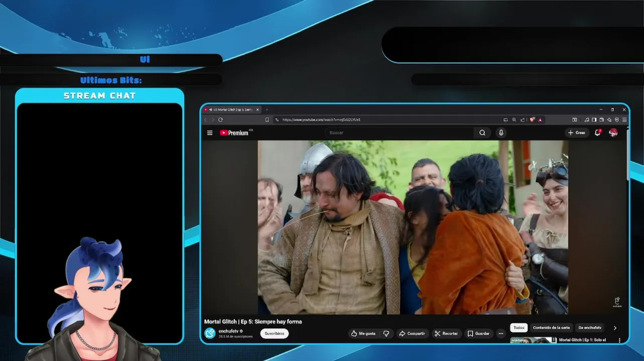
Task: Close the Mortal Glitch browser tab
Action: (257, 110)
